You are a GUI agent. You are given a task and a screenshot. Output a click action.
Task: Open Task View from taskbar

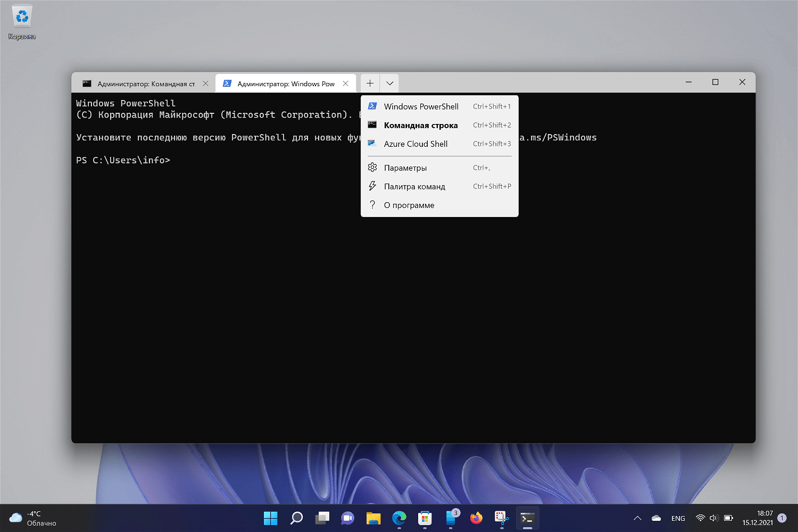pos(322,518)
